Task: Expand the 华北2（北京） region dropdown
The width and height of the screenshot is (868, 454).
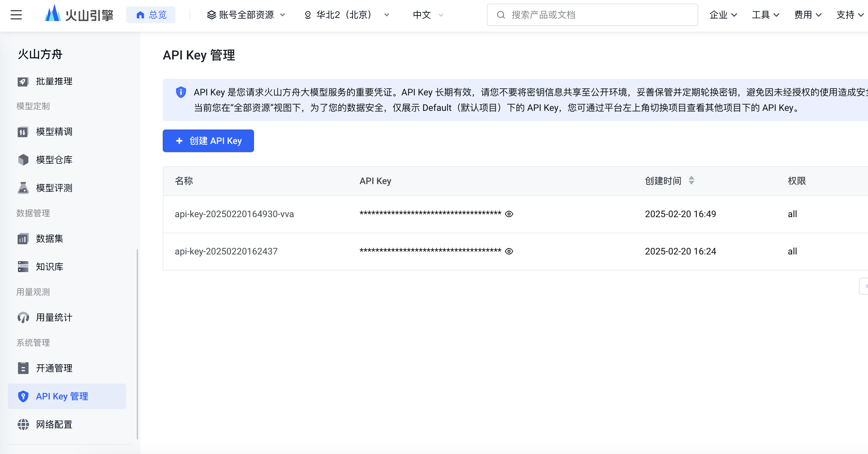Action: 347,15
